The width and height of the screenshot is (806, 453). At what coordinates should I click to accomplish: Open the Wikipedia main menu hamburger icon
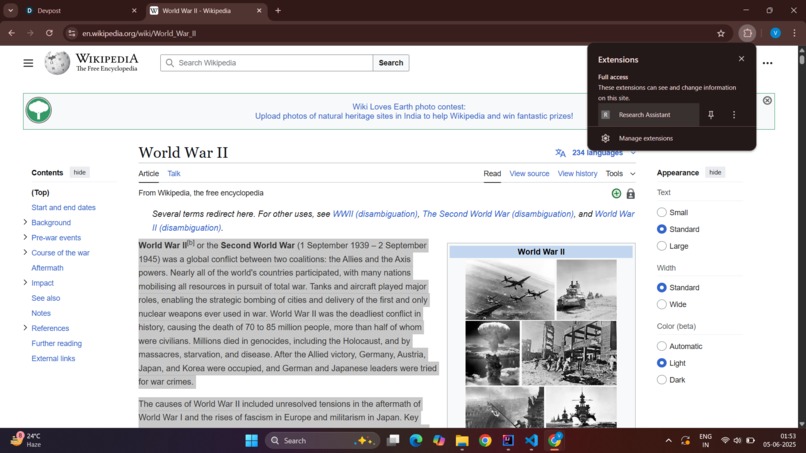(x=28, y=63)
